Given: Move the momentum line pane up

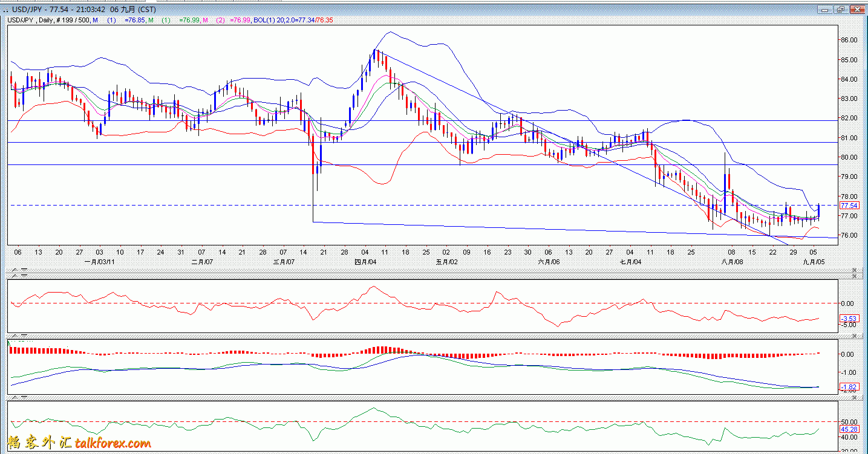Looking at the screenshot, I should point(15,276).
